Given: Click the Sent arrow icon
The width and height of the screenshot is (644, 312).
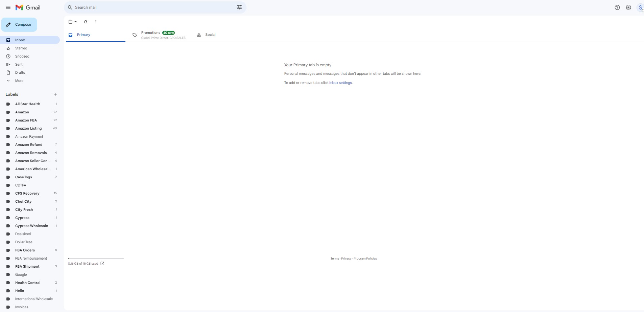Looking at the screenshot, I should pos(8,65).
